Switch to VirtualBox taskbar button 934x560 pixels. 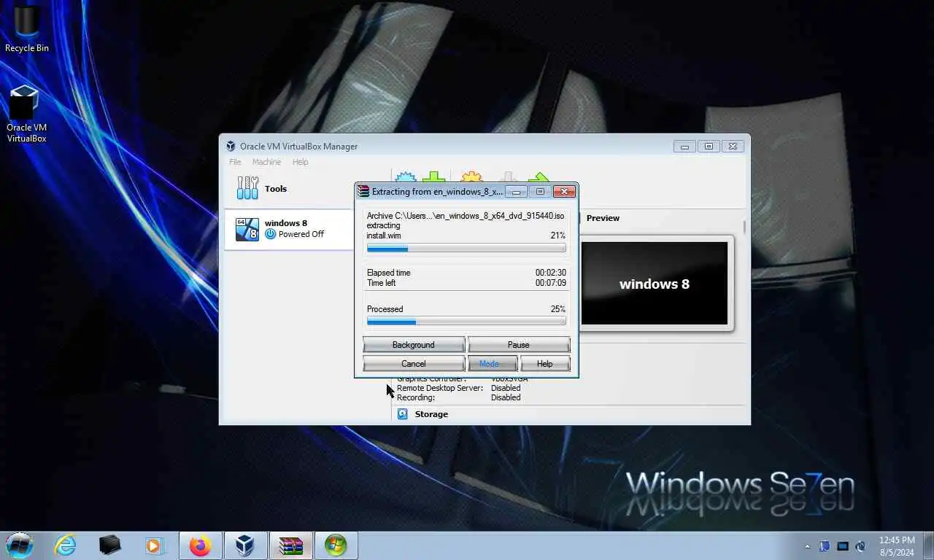tap(245, 545)
